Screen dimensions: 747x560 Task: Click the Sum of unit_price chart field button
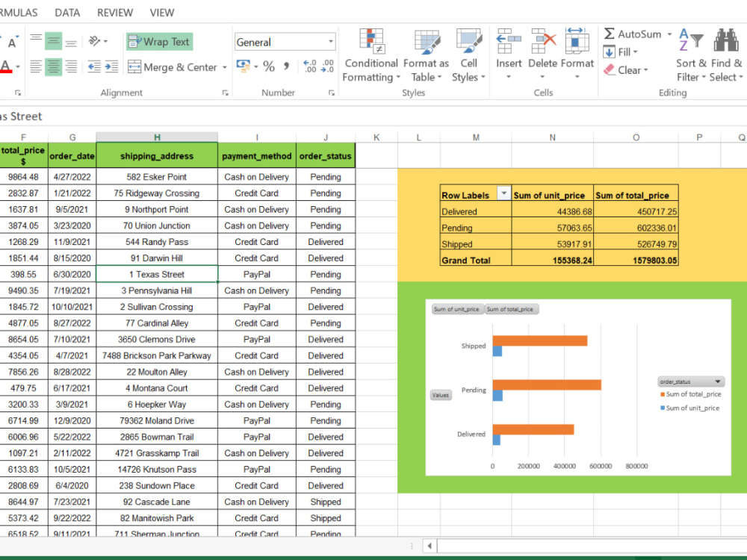click(x=457, y=309)
